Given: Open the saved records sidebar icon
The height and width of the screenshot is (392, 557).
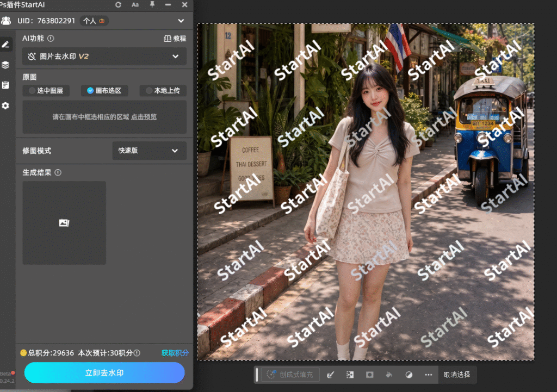Looking at the screenshot, I should coord(5,85).
